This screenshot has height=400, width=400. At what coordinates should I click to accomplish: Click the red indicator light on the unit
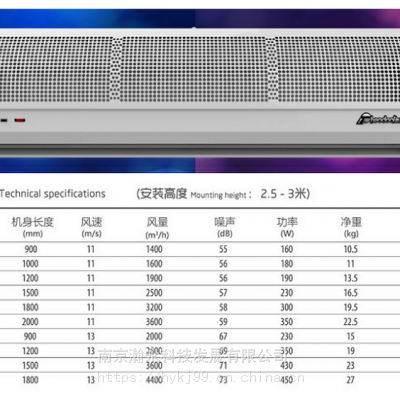coord(20,120)
